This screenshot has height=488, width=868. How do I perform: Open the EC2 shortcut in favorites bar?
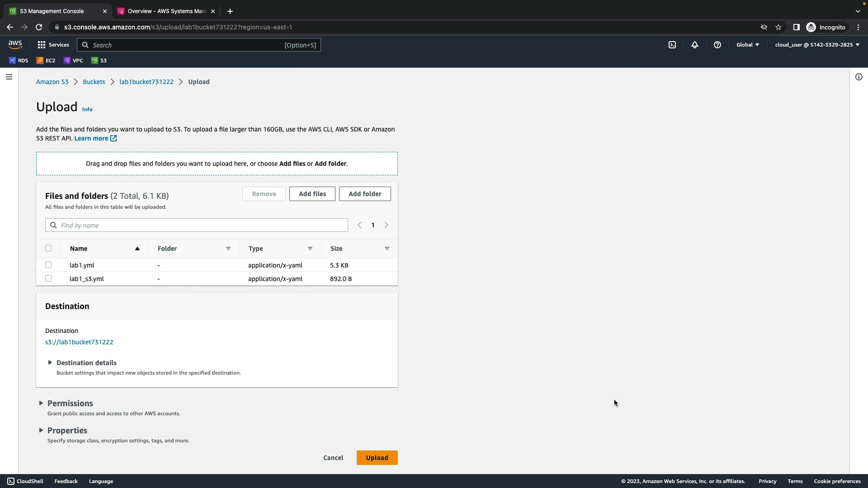coord(46,61)
